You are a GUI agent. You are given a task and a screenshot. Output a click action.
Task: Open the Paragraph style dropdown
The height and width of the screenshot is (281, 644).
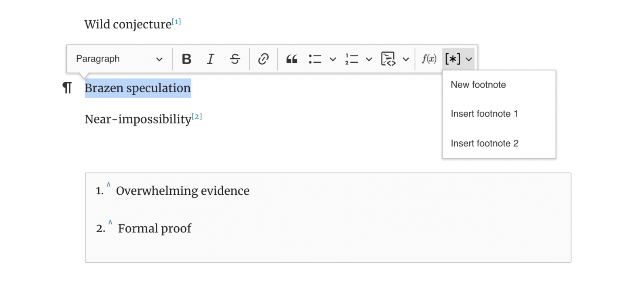(x=119, y=59)
